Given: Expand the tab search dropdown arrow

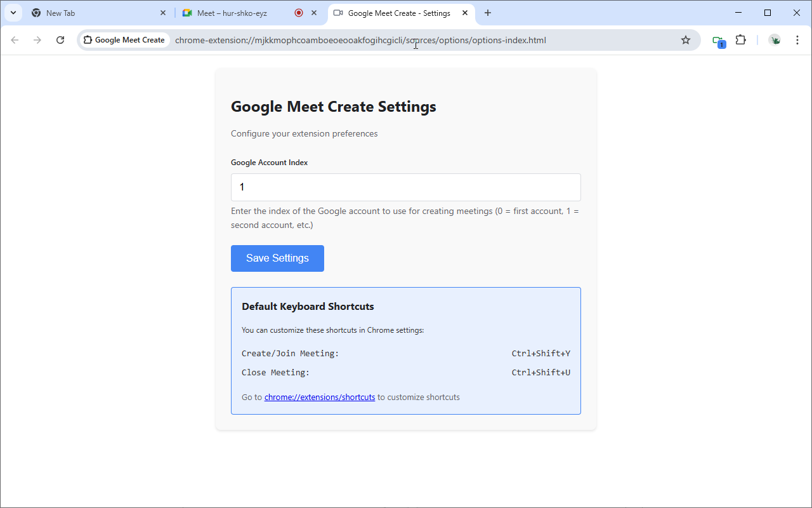Looking at the screenshot, I should coord(13,13).
